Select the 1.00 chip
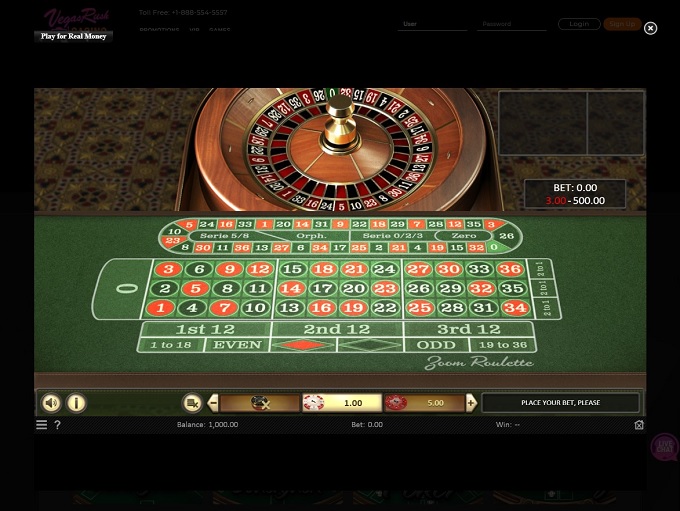 point(342,403)
